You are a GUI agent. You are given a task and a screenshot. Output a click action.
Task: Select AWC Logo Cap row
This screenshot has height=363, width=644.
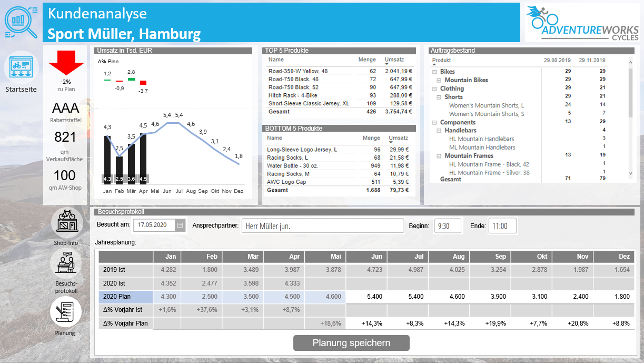(x=339, y=182)
